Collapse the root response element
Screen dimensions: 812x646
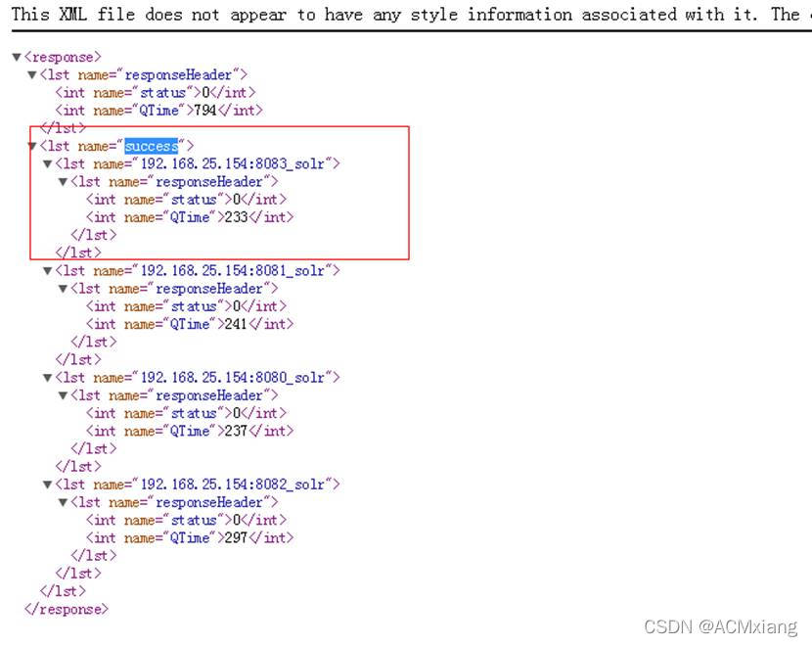[x=17, y=57]
